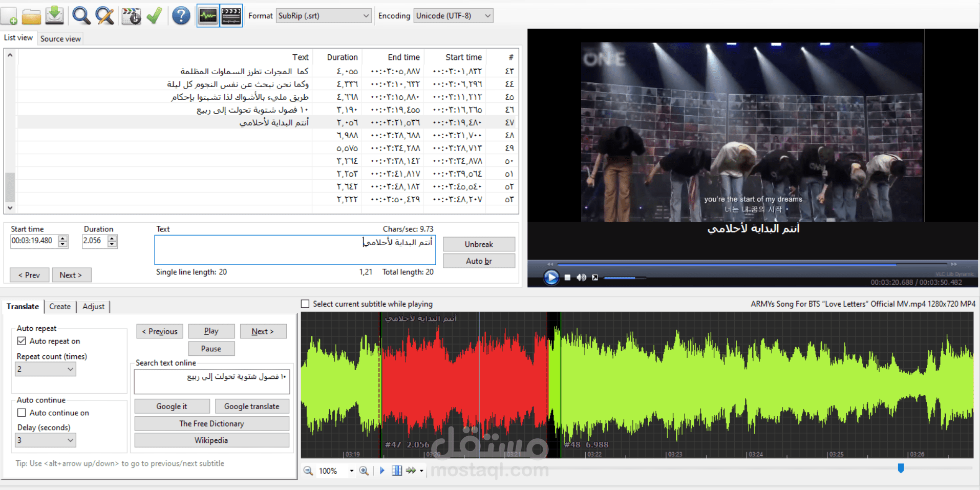Viewport: 980px width, 490px height.
Task: Click the Pause button
Action: [211, 349]
